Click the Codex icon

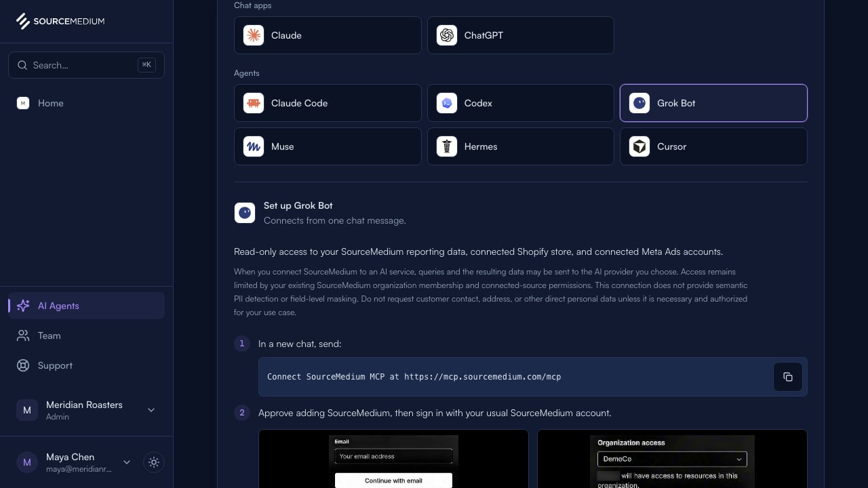[447, 103]
